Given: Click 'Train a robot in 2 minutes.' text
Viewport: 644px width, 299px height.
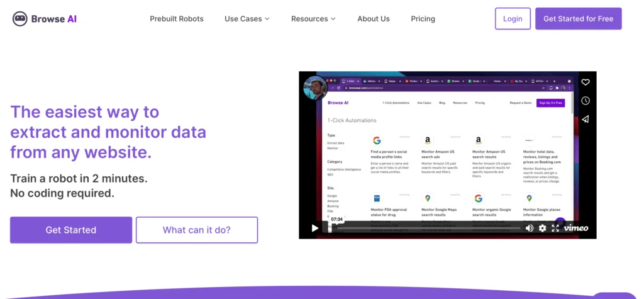Looking at the screenshot, I should pos(79,179).
